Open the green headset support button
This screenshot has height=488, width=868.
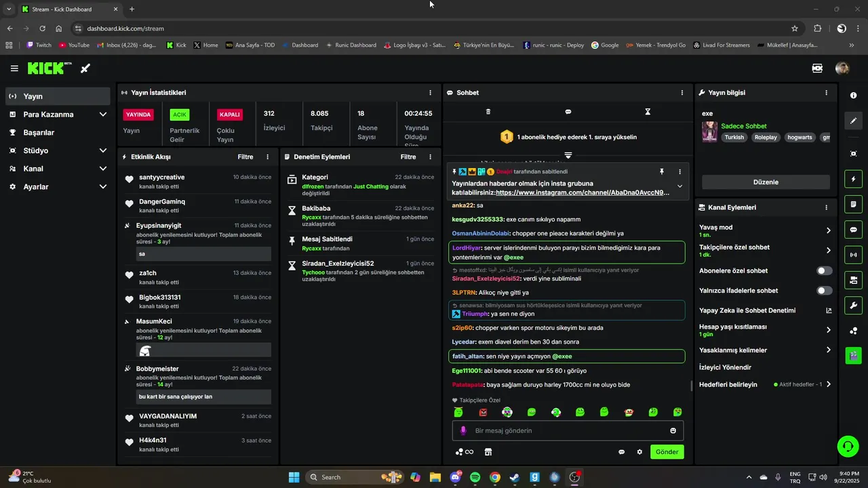coord(848,446)
